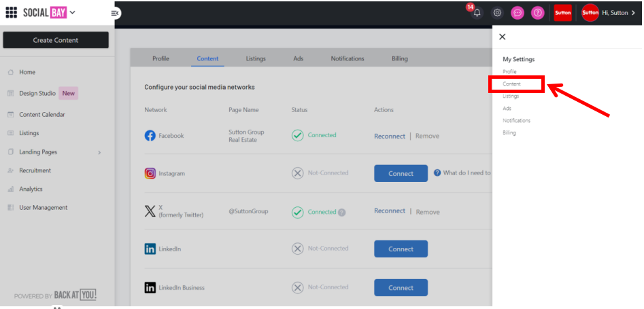
Task: Select Listings in My Settings panel
Action: pyautogui.click(x=511, y=96)
